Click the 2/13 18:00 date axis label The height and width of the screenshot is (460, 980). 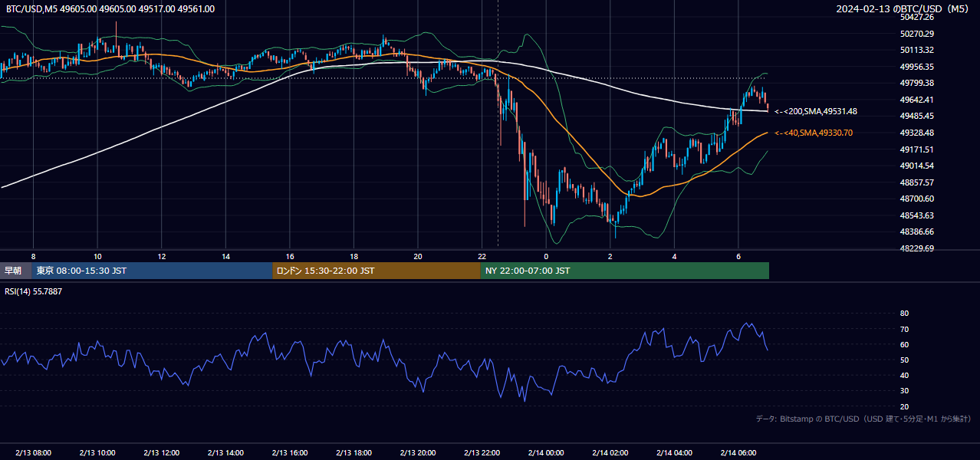(354, 452)
